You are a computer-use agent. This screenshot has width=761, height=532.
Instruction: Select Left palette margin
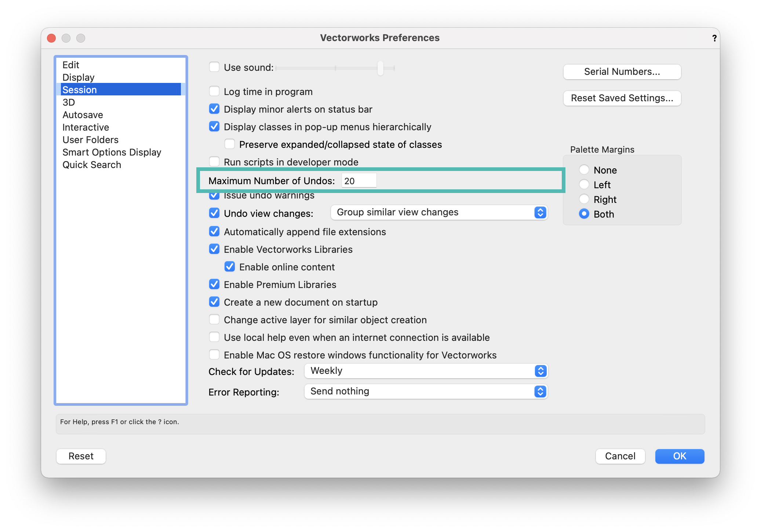[x=584, y=185]
